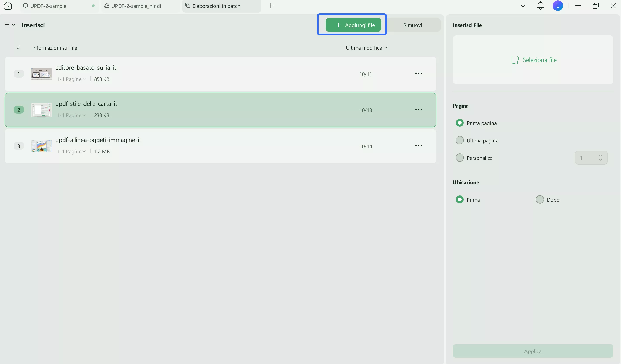Open more options for updf-allinea-oggeti-immagine-it
The image size is (621, 364).
pos(418,146)
